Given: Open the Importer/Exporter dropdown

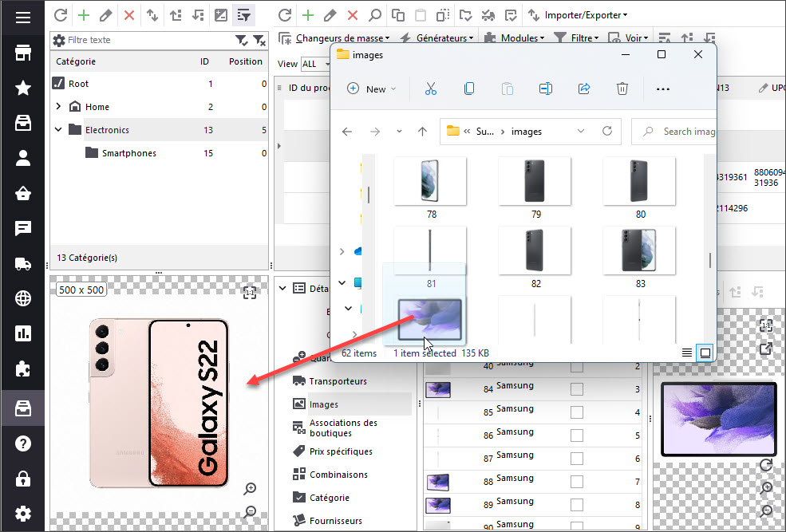Looking at the screenshot, I should coord(578,15).
